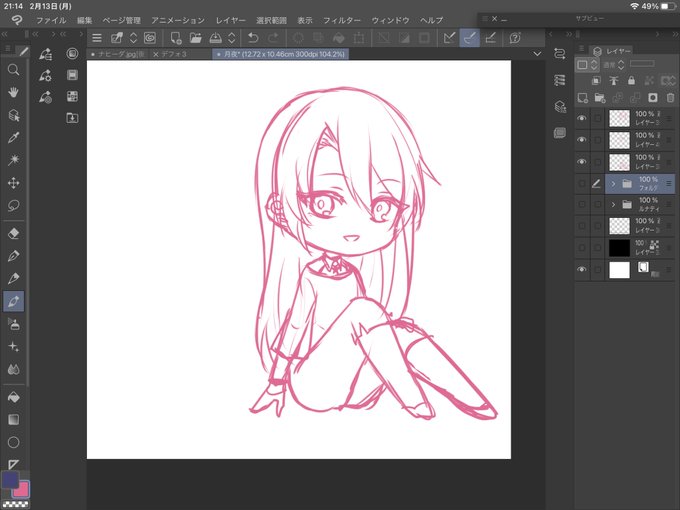Create a new layer folder
This screenshot has height=510, width=680.
pos(600,98)
